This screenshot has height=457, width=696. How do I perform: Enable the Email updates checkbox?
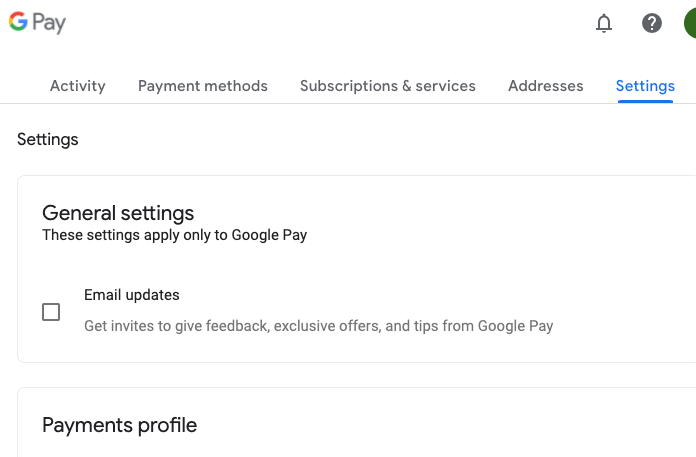click(51, 312)
